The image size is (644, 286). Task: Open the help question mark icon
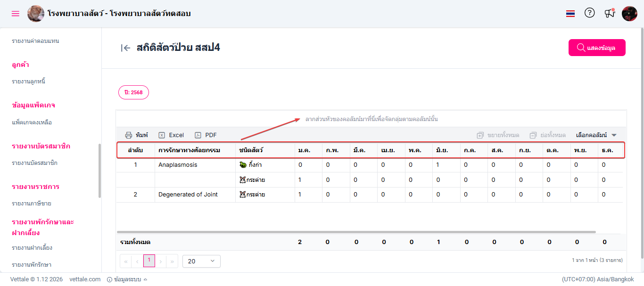tap(589, 13)
